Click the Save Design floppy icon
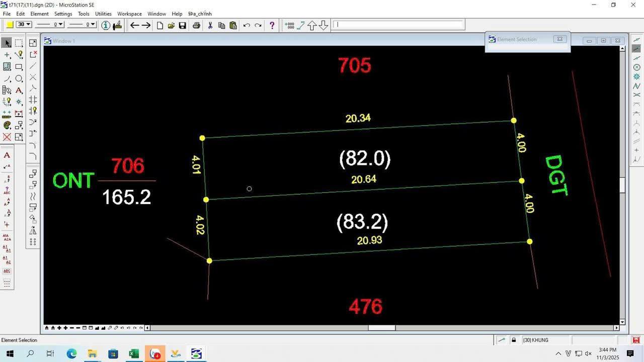Screen dimensions: 644x362 (x=183, y=25)
